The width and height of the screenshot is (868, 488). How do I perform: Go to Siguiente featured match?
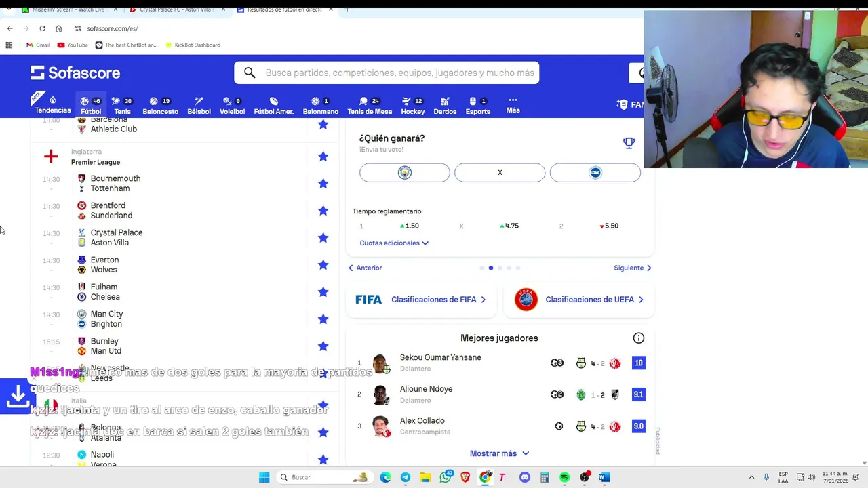[x=633, y=268]
